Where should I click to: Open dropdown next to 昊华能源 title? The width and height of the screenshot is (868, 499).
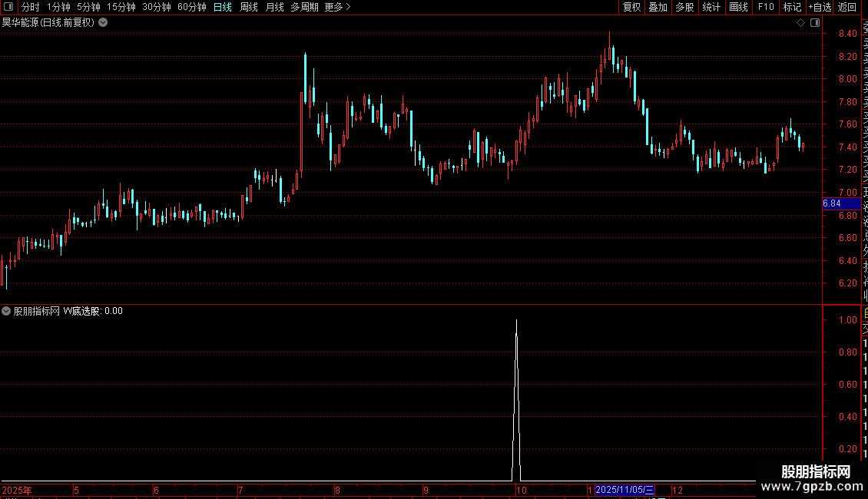click(x=103, y=23)
